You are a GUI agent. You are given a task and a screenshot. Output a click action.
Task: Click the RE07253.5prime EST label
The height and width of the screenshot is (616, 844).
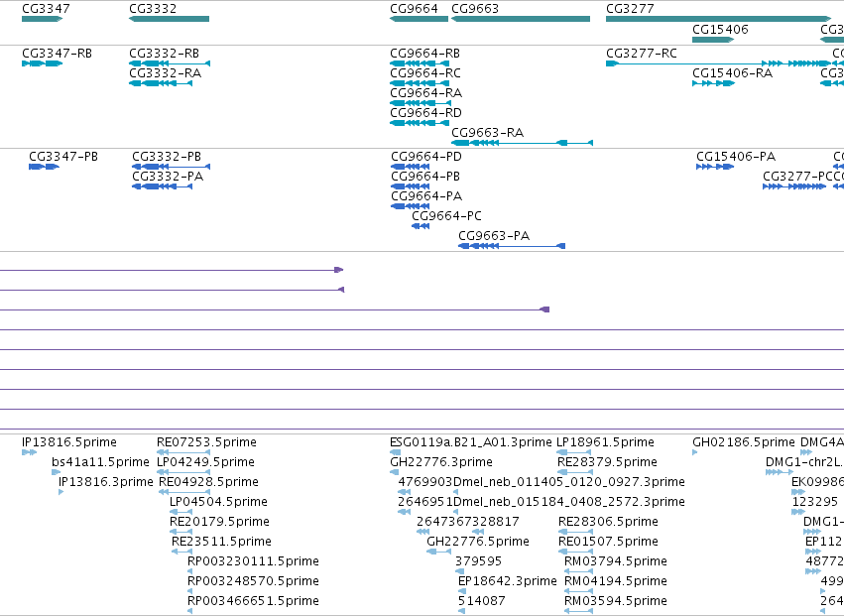click(x=206, y=442)
